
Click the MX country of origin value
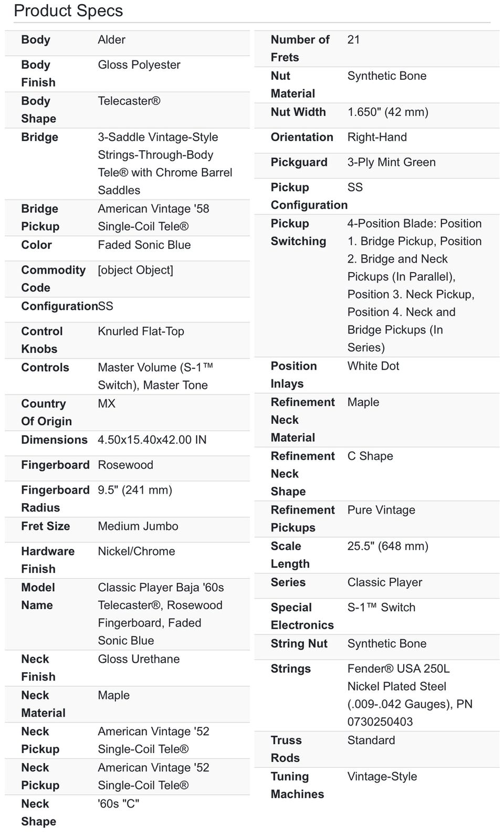pyautogui.click(x=107, y=404)
